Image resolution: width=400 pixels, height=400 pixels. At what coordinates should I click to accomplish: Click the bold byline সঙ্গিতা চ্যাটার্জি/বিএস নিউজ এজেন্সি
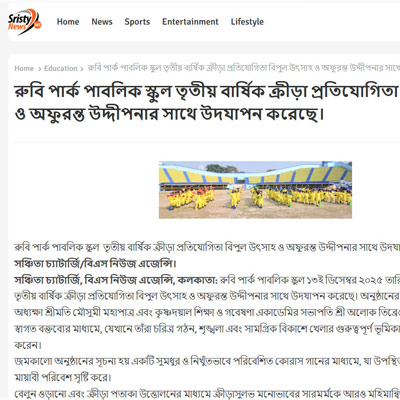[95, 264]
